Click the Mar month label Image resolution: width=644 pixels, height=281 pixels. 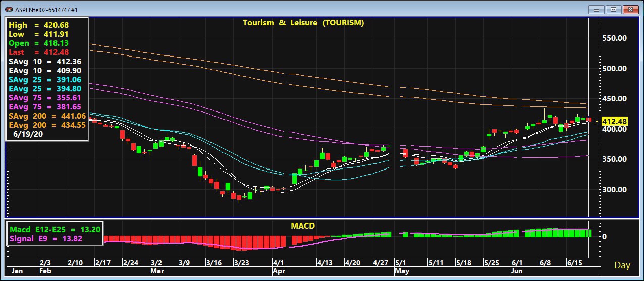157,271
